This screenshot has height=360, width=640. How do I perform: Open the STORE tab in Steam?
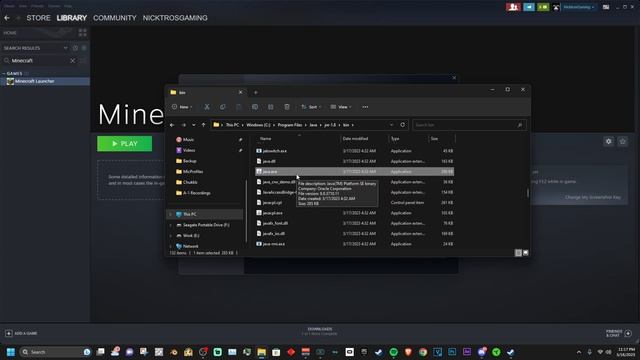coord(38,18)
